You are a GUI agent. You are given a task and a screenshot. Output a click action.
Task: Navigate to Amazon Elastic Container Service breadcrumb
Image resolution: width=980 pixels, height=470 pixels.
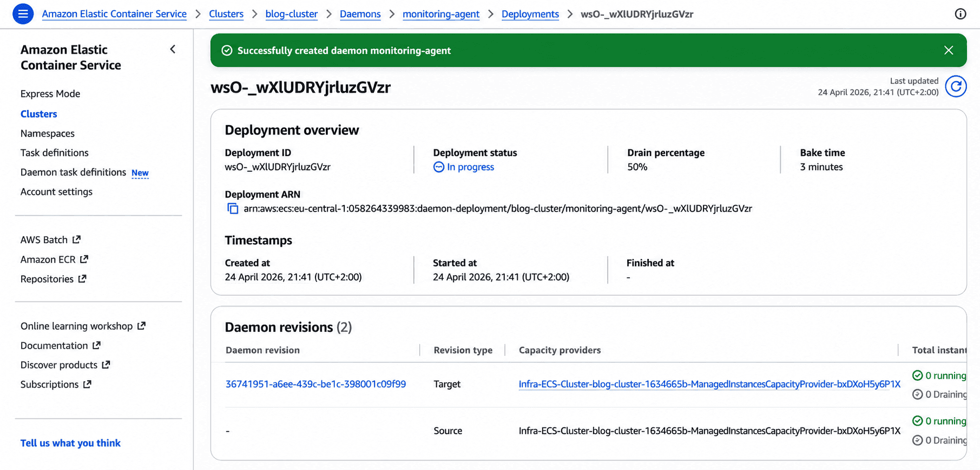click(114, 14)
